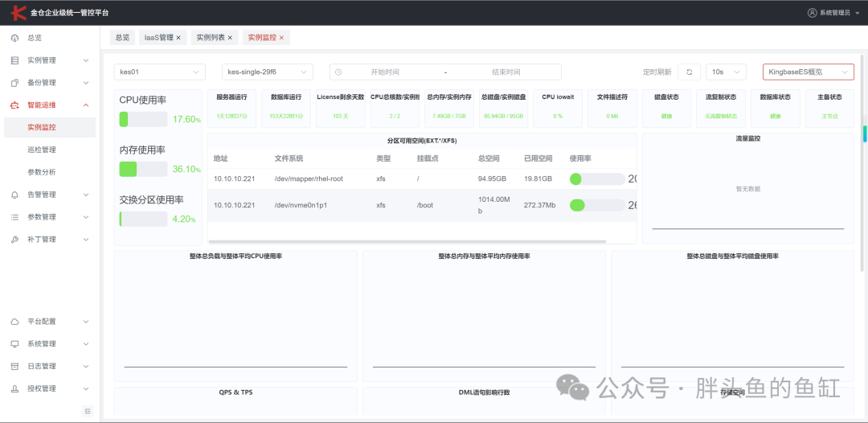Screen dimensions: 868x423
Task: Select the 实例监控 tab
Action: click(266, 38)
